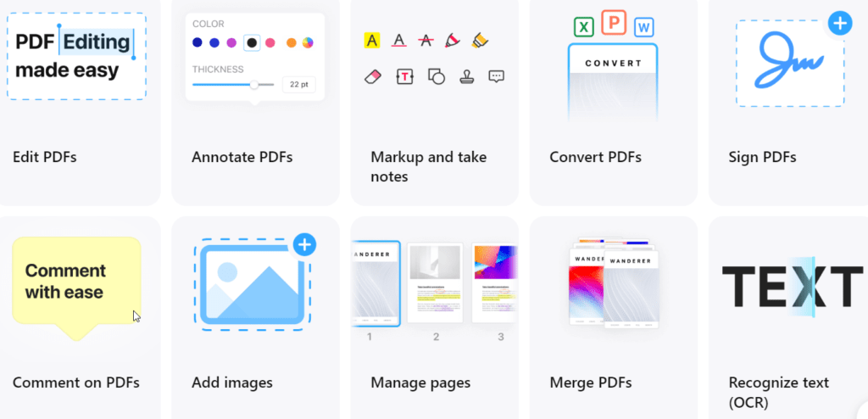Click the blue handwritten signature graphic
Viewport: 868px width, 419px height.
tap(790, 60)
